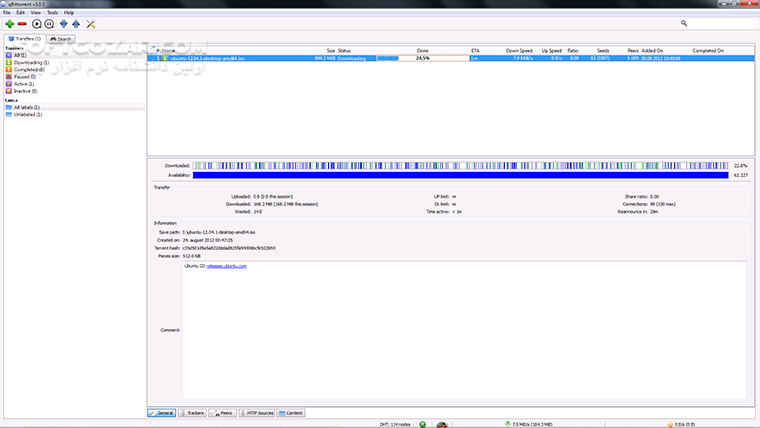Click the green Add torrent icon
Viewport: 760px width, 428px height.
[10, 24]
